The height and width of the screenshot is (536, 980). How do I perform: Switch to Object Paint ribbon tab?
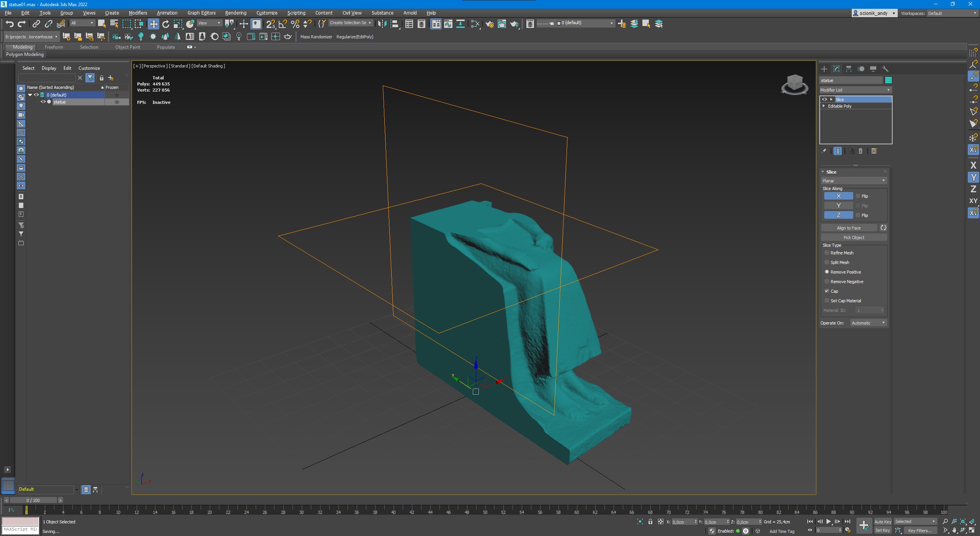[x=127, y=47]
